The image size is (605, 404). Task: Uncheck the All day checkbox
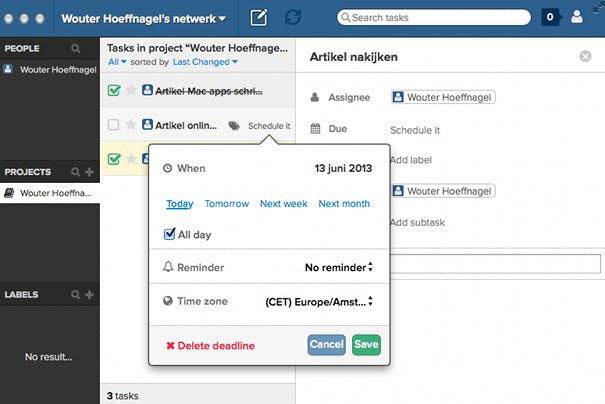pyautogui.click(x=170, y=235)
